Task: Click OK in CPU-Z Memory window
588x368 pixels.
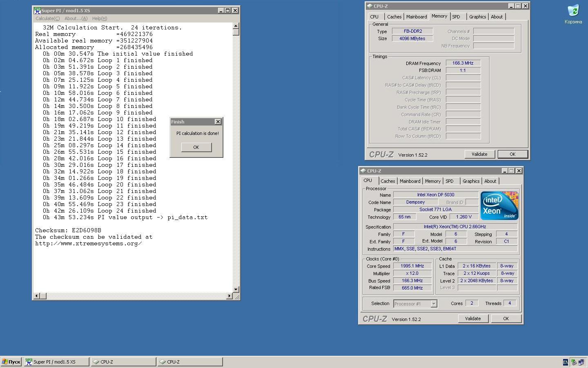Action: pyautogui.click(x=512, y=154)
